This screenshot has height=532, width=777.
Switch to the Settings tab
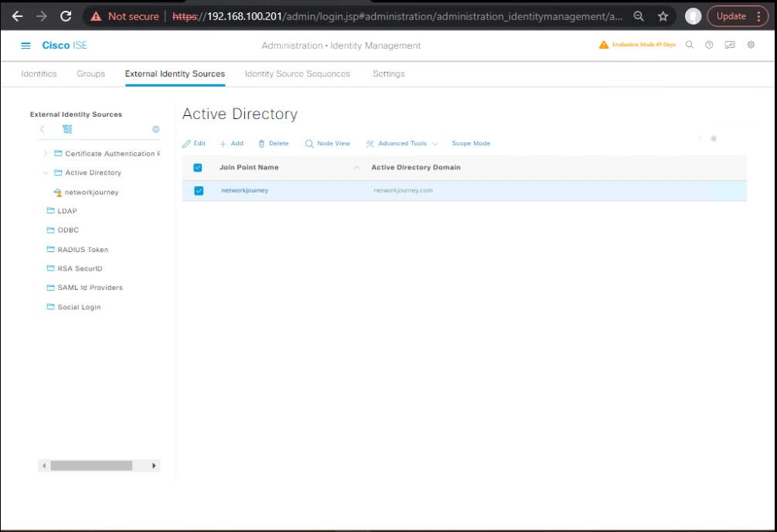[388, 73]
